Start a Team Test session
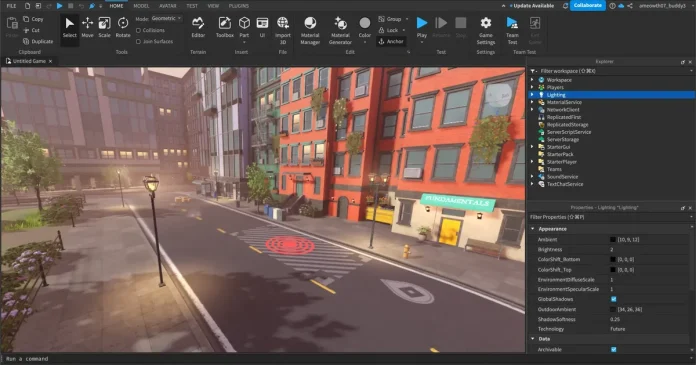This screenshot has height=365, width=696. pyautogui.click(x=512, y=30)
